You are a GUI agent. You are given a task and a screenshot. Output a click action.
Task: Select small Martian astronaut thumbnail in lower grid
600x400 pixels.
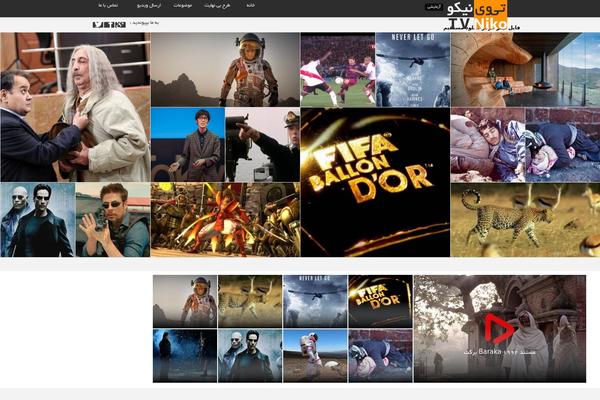[x=185, y=301]
